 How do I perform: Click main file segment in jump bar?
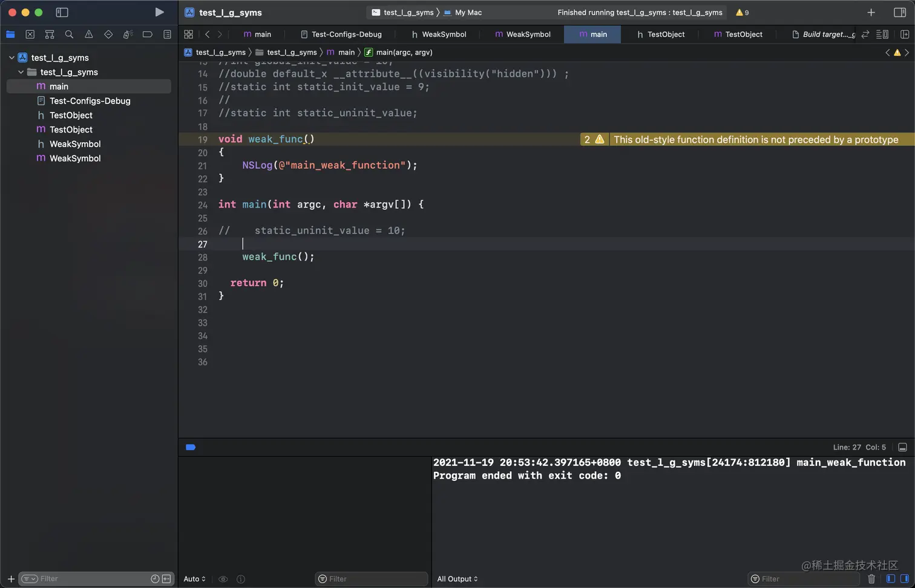(x=341, y=53)
